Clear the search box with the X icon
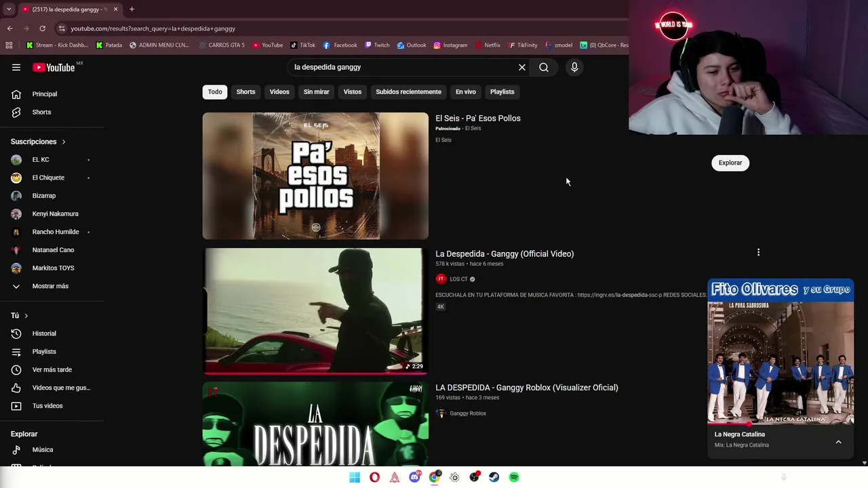Viewport: 868px width, 488px height. coord(522,67)
